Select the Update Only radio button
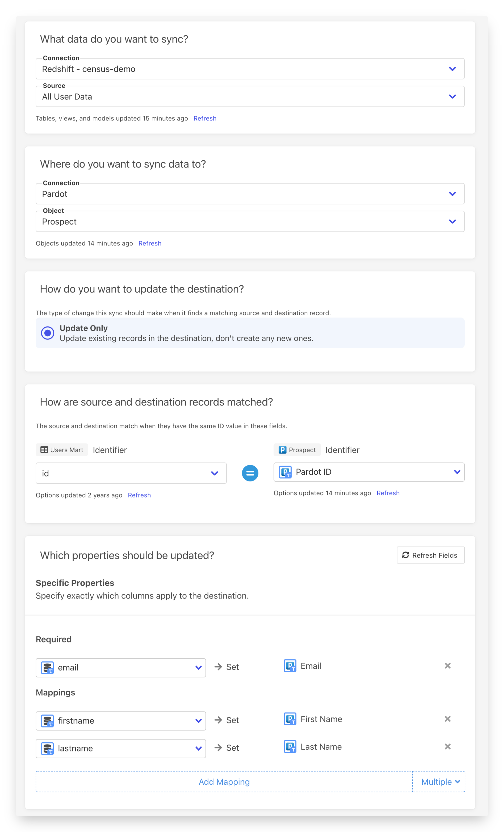This screenshot has width=504, height=832. click(48, 333)
